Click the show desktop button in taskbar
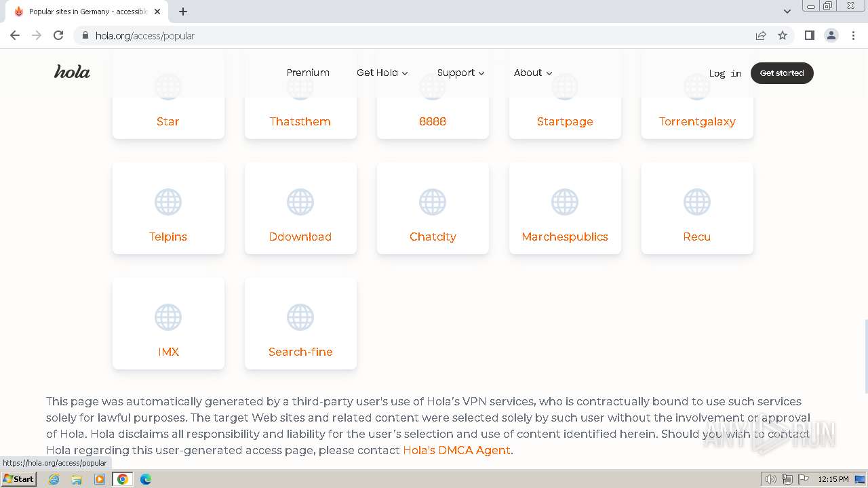868x488 pixels. tap(860, 479)
